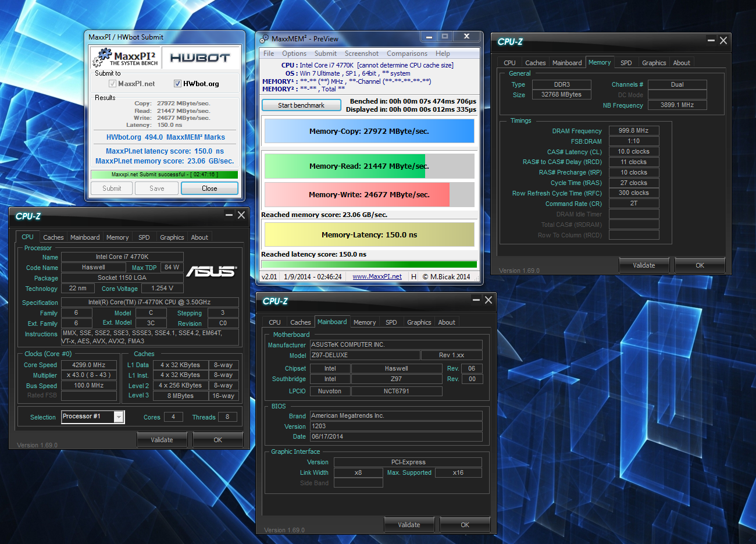The width and height of the screenshot is (756, 544).
Task: Click OK in CPU-Z Memory window
Action: click(700, 265)
